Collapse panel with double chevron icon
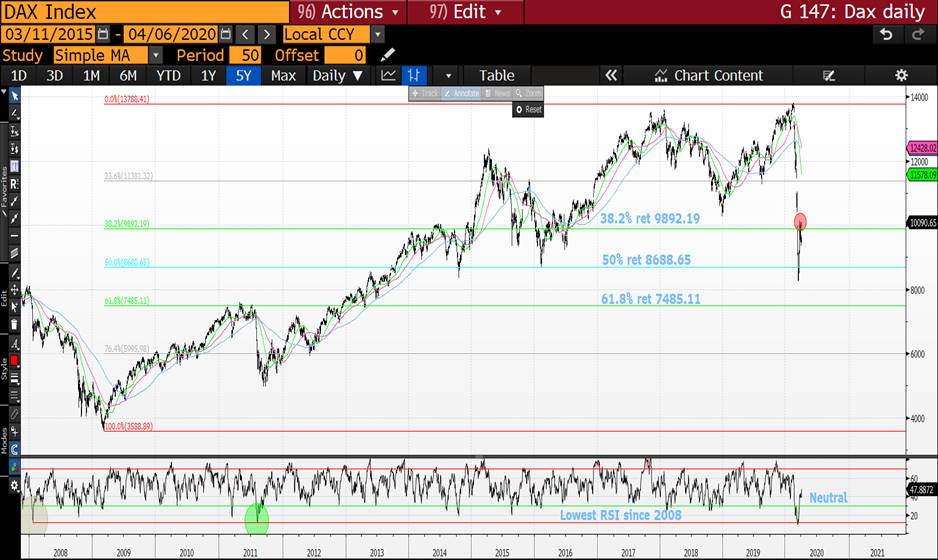 click(611, 75)
